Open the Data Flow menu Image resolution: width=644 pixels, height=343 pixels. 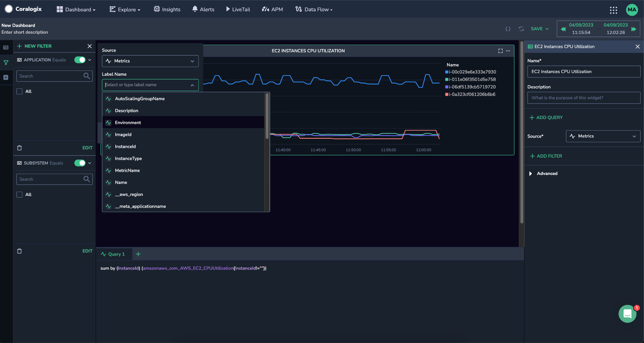(x=314, y=9)
